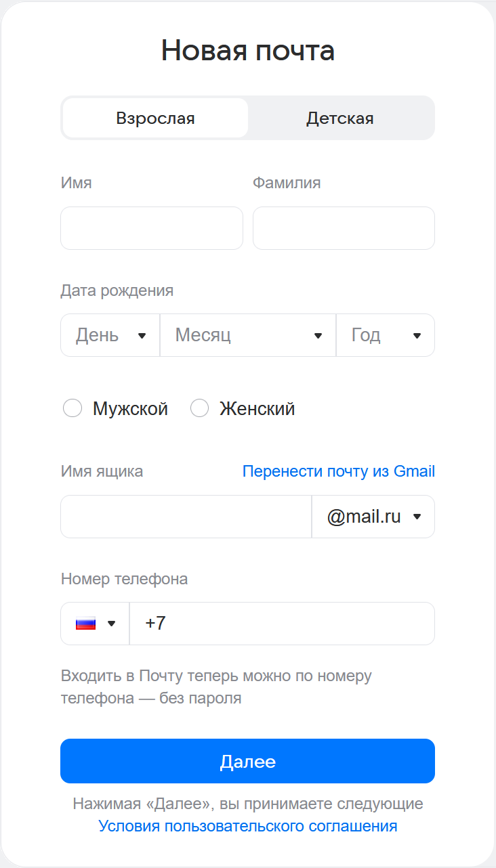Open the Месяц dropdown
Viewport: 496px width, 868px height.
tap(248, 335)
